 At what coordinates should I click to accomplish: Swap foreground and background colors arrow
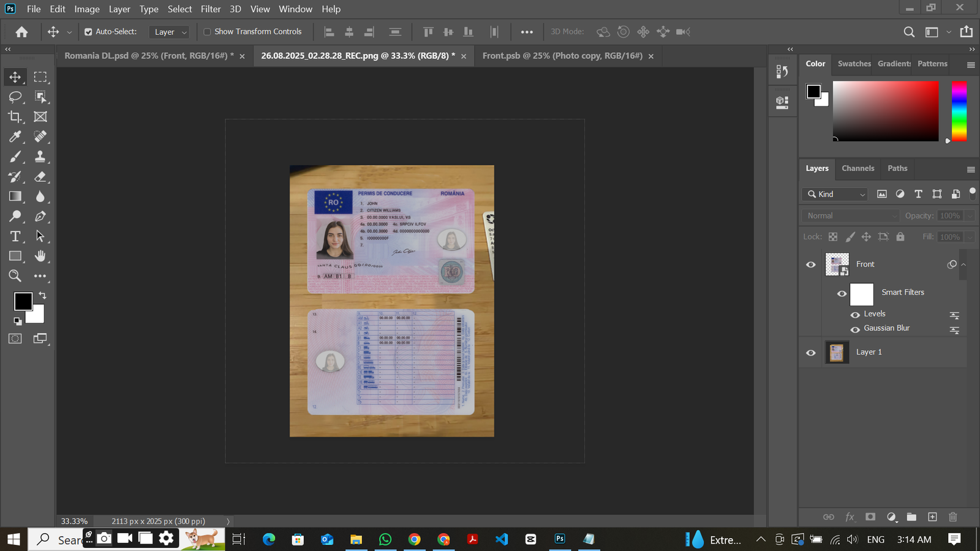pyautogui.click(x=43, y=295)
